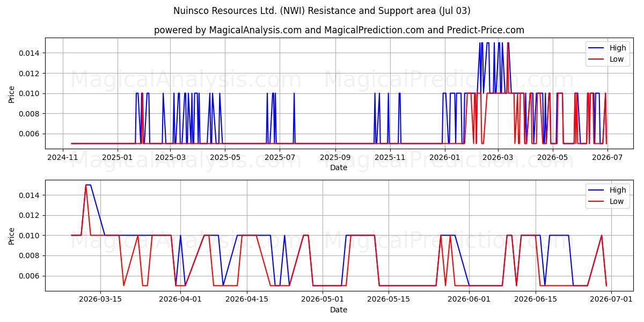Click the '2025-05' x-axis label

224,158
